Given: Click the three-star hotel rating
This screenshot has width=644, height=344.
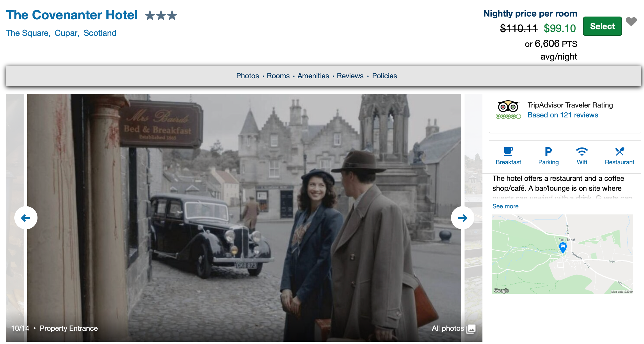Looking at the screenshot, I should [x=161, y=15].
